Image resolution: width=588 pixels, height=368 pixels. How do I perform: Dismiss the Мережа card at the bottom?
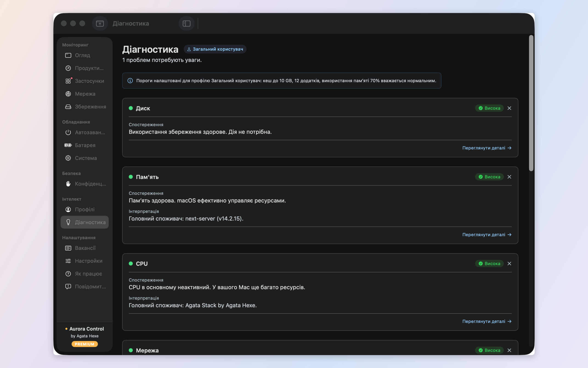point(509,350)
